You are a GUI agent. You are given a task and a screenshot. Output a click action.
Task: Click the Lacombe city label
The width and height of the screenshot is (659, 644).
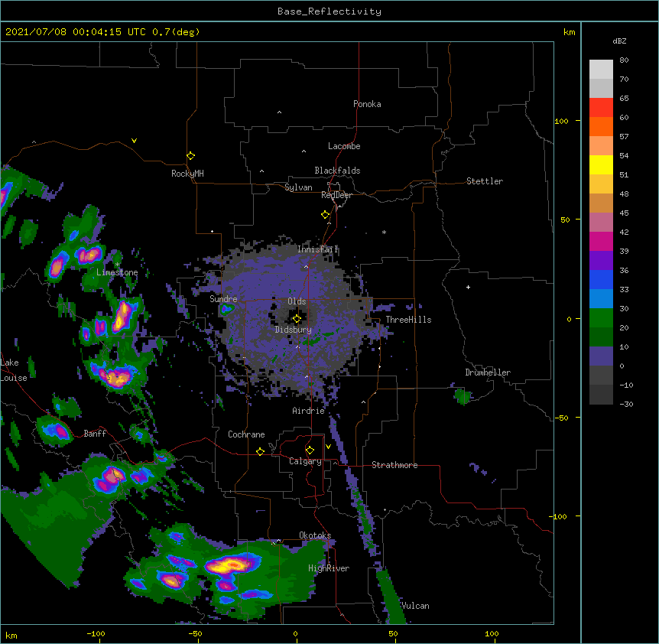(344, 146)
